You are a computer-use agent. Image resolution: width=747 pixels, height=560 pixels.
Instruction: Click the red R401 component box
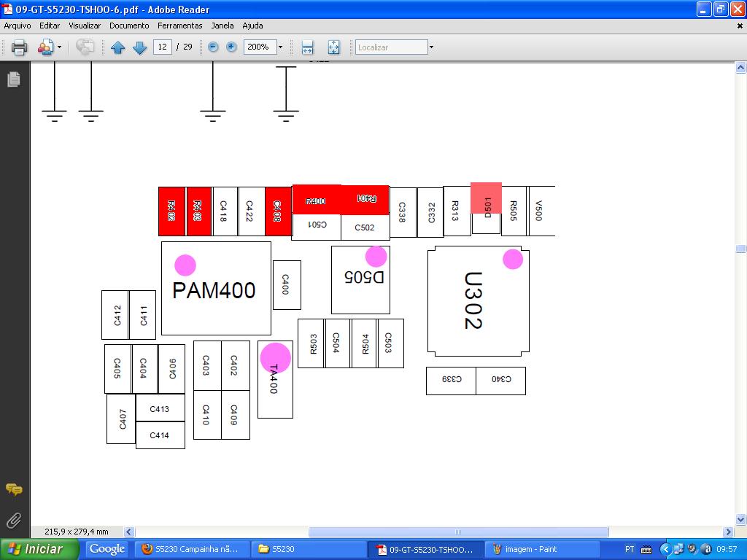[366, 199]
